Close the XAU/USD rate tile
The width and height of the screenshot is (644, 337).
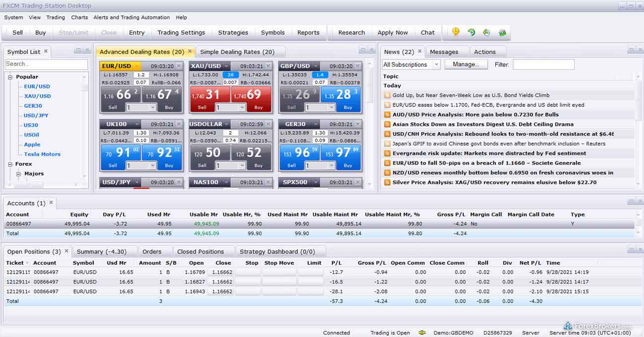tap(268, 66)
